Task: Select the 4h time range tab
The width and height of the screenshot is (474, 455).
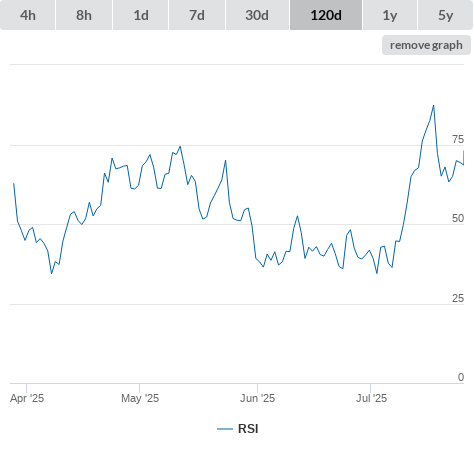Action: pos(28,15)
